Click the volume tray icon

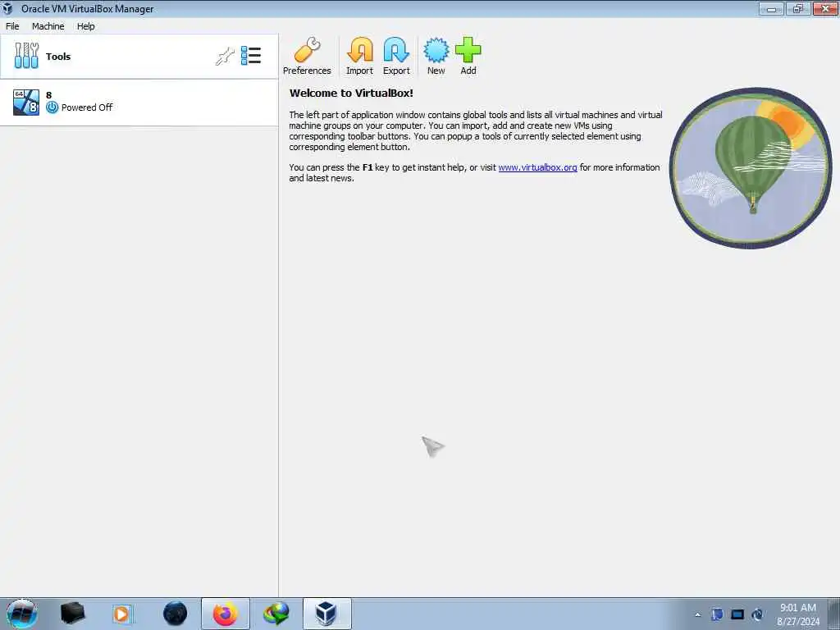pos(757,614)
